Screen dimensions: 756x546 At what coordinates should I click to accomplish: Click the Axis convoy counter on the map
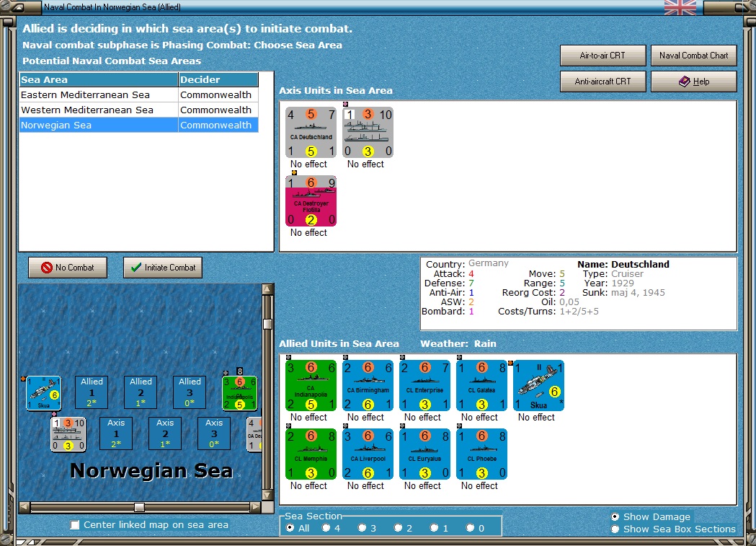(68, 435)
